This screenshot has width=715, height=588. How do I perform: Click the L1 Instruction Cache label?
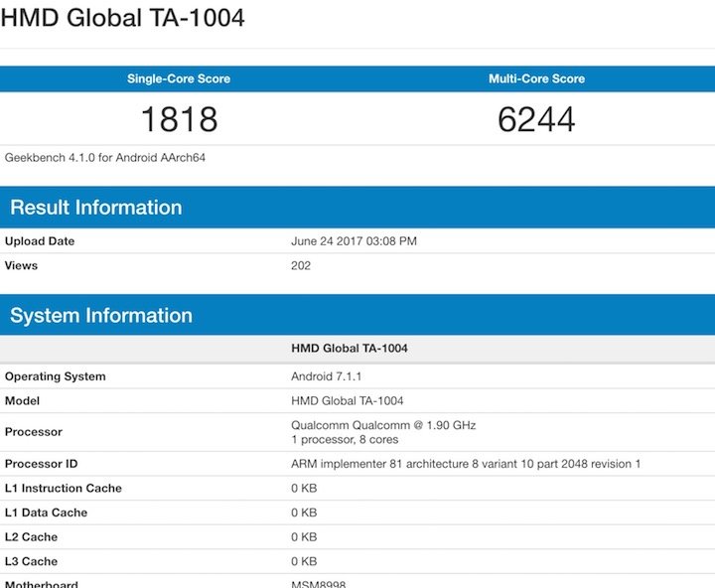[x=64, y=488]
